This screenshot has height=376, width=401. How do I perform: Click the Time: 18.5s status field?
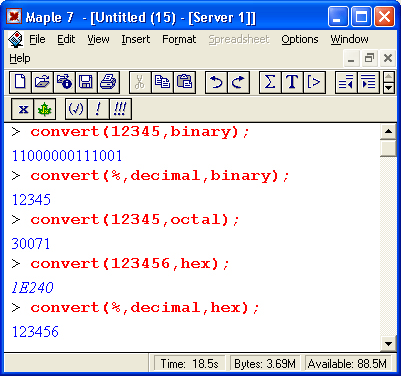coord(190,363)
